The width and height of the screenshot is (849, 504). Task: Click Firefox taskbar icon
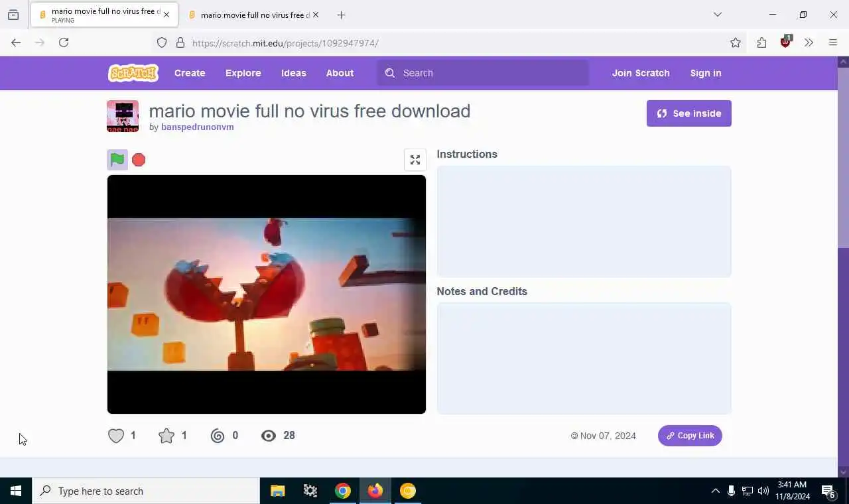375,491
